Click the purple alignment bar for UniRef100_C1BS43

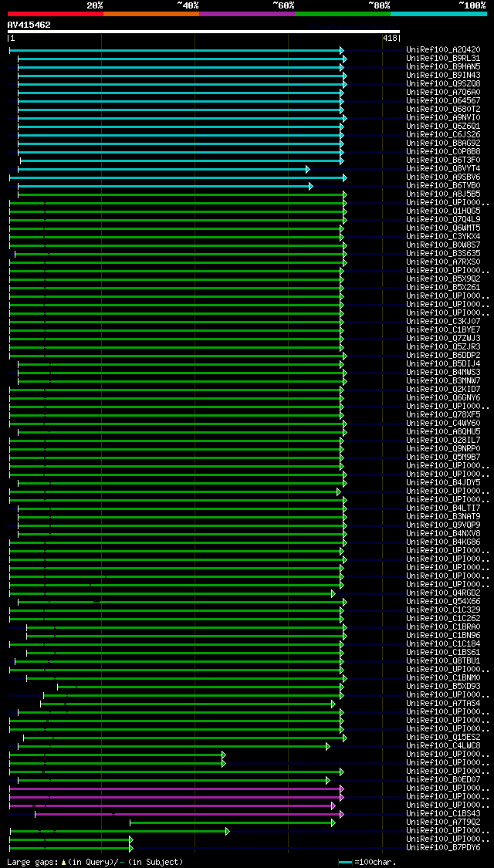189,814
